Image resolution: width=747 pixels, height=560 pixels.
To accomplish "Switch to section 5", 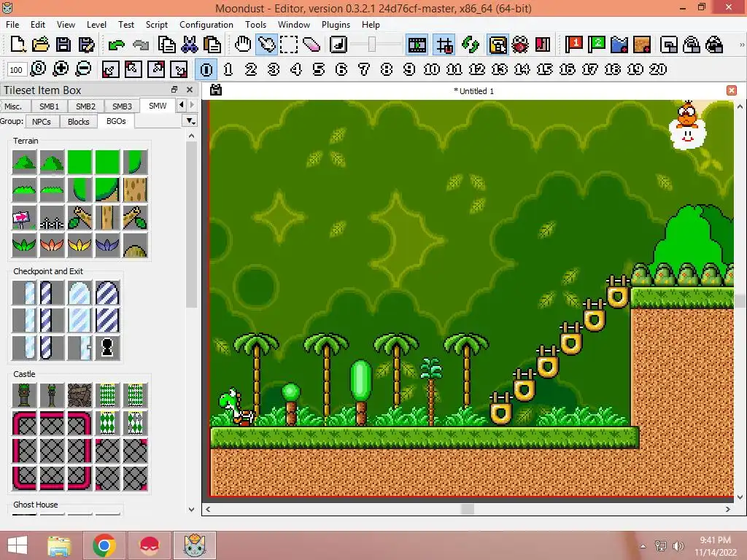I will click(318, 69).
